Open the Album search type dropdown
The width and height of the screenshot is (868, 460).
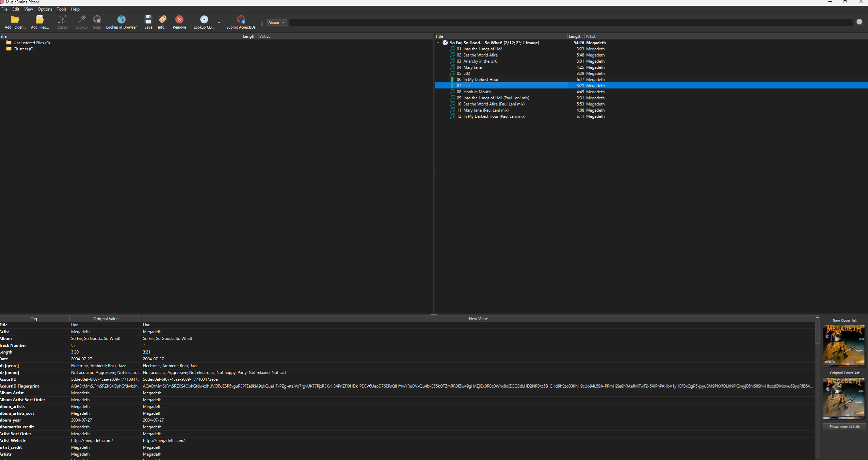[277, 22]
